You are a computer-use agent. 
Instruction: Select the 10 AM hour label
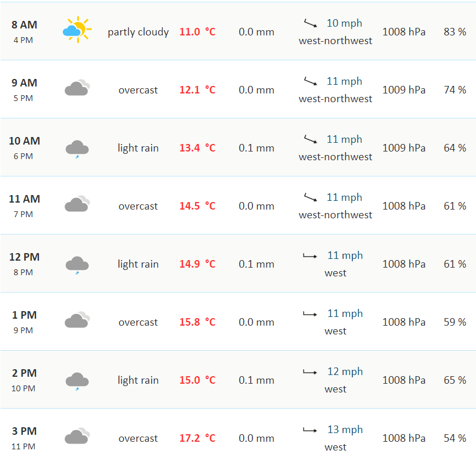point(24,141)
